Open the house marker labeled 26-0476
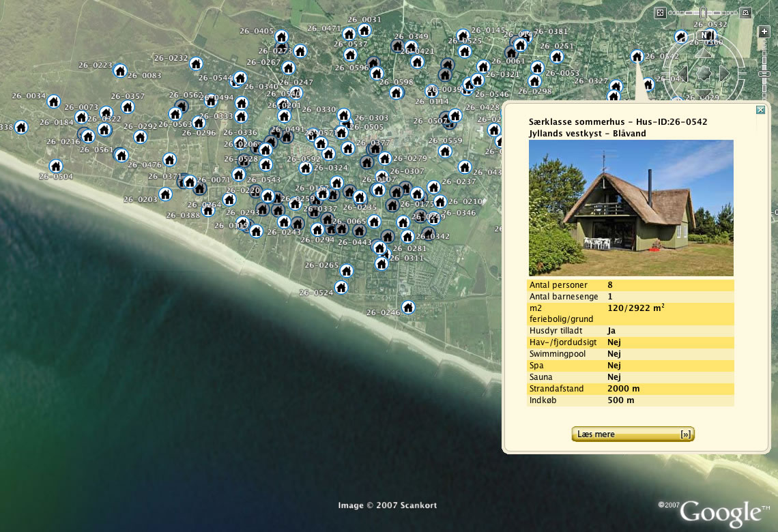This screenshot has width=778, height=532. (x=169, y=160)
